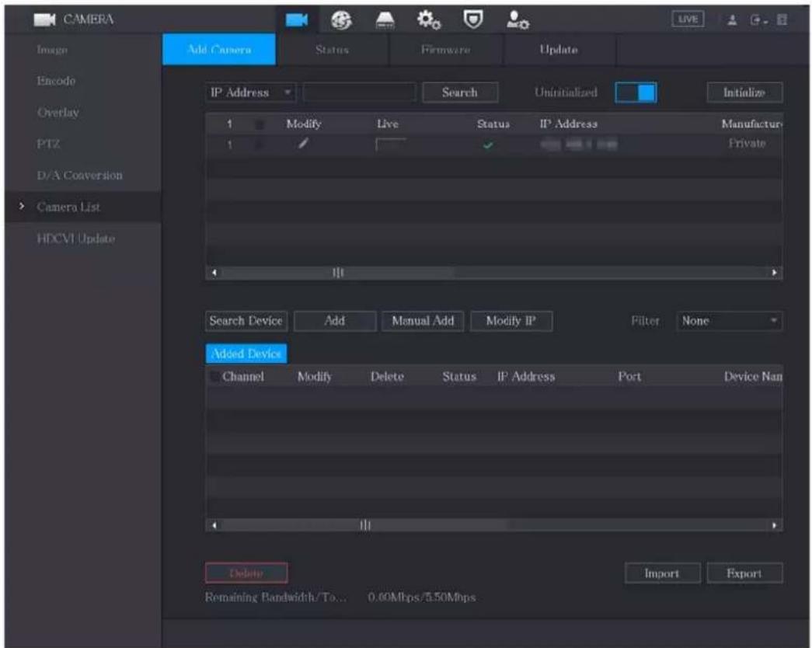Click the search text input field

(x=359, y=92)
